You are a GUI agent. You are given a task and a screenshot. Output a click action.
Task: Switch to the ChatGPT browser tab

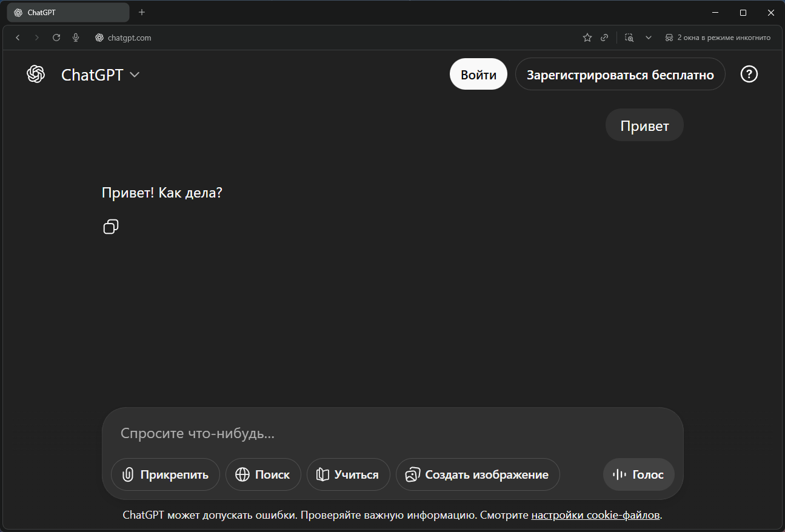pos(67,12)
